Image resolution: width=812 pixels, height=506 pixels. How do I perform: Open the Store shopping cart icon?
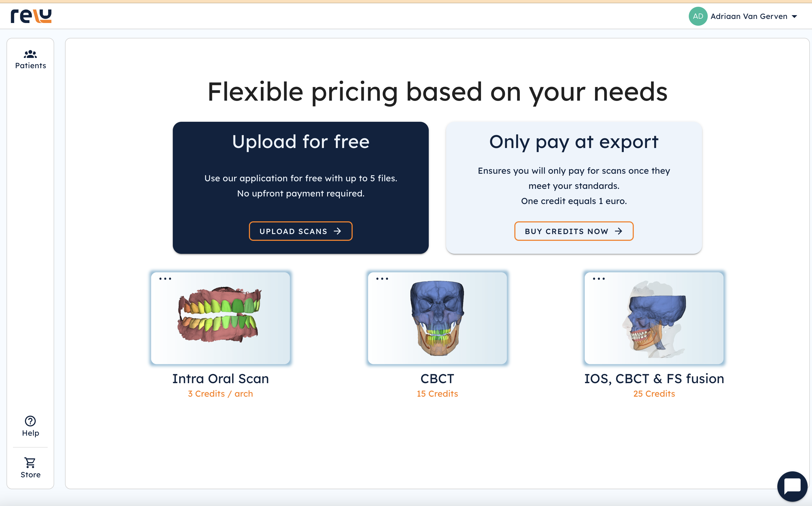point(31,463)
